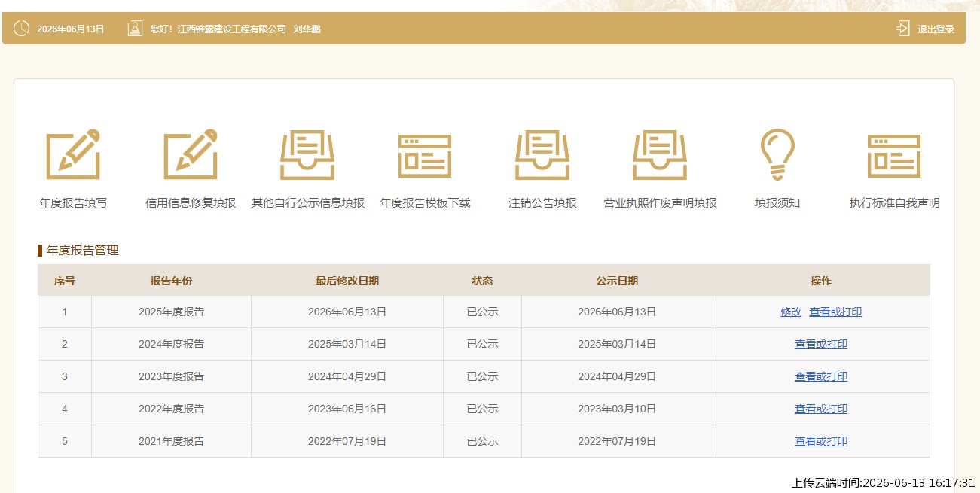
Task: Click the user avatar icon in header
Action: coord(135,29)
